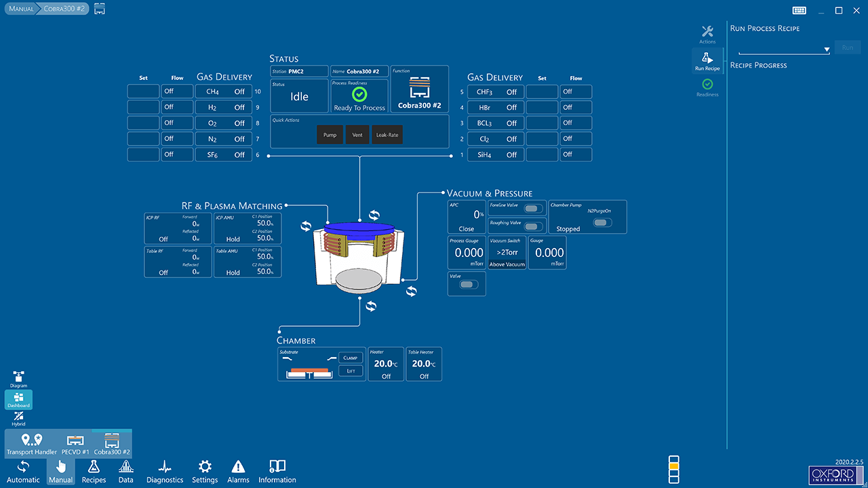868x488 pixels.
Task: Open the Table Heater 20.0°C tile
Action: coord(424,364)
